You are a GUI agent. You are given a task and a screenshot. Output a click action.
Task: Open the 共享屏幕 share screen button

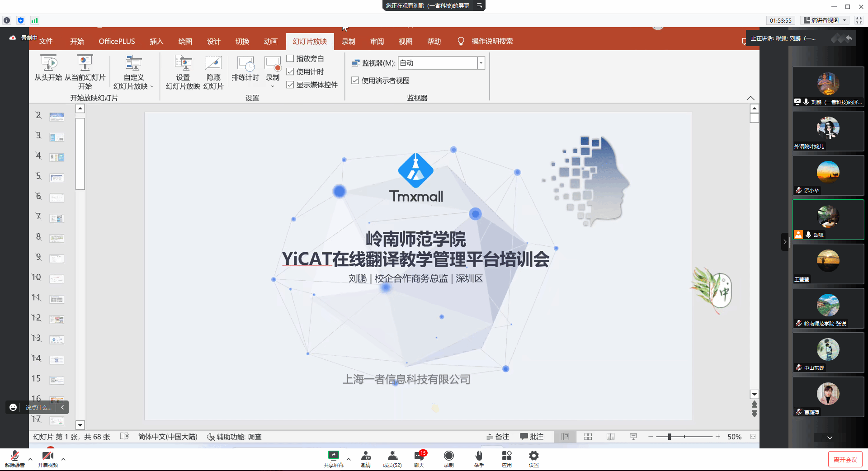(333, 456)
